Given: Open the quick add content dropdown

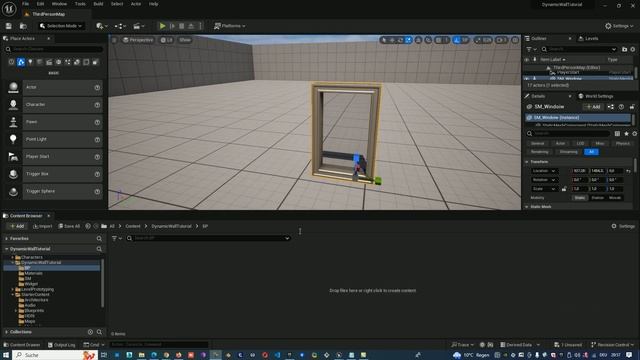Looking at the screenshot, I should coord(102,26).
